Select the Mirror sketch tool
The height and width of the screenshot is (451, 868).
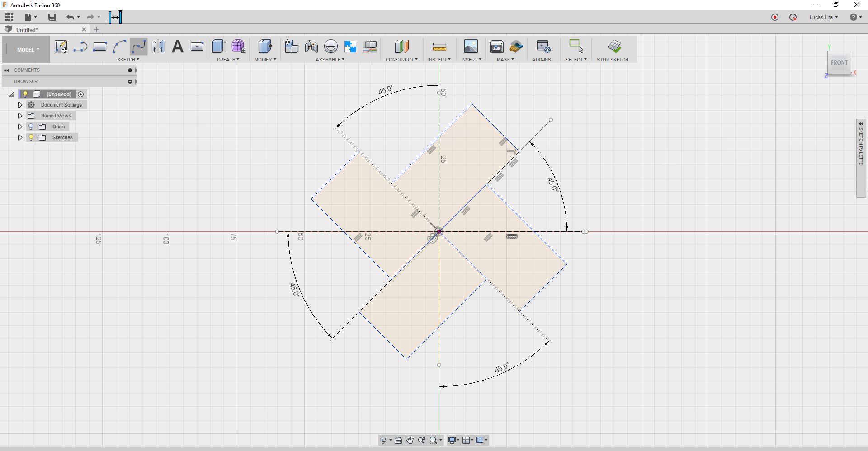tap(157, 47)
